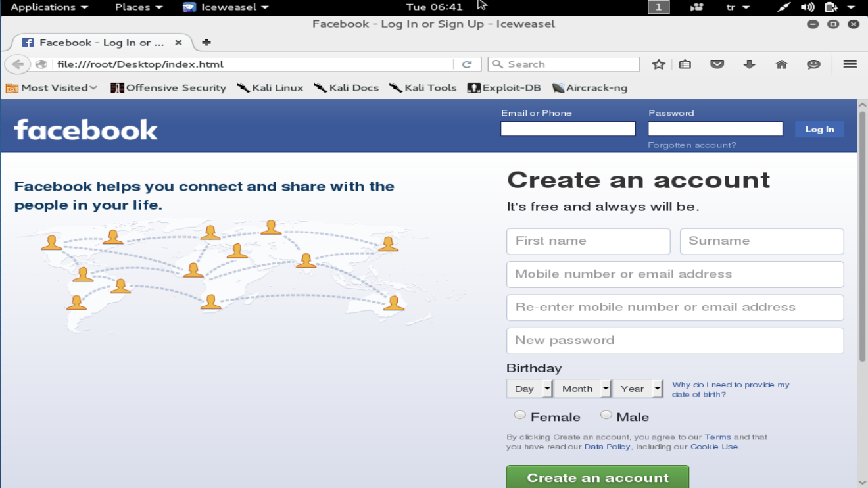
Task: Click the workspace indicator 1
Action: pyautogui.click(x=659, y=7)
